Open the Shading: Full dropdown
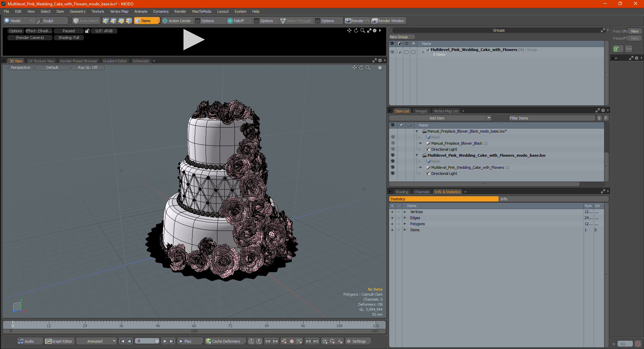 (x=69, y=38)
